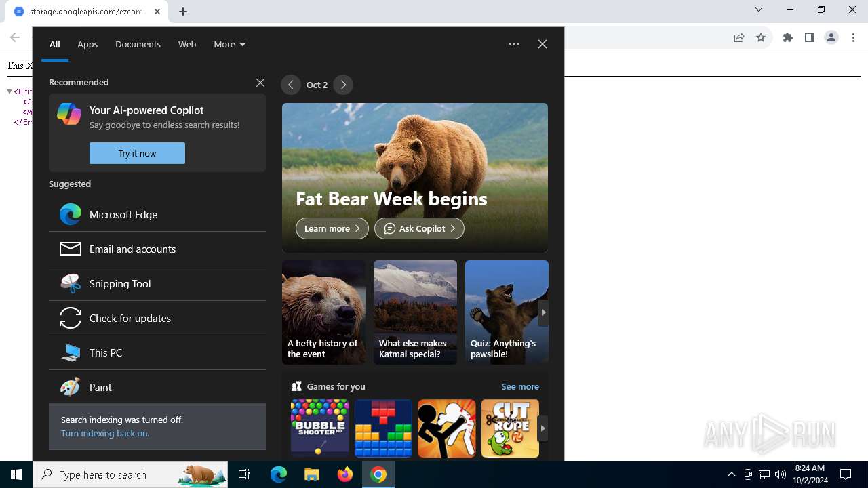Open 'A hefty history of the event' card

click(323, 312)
